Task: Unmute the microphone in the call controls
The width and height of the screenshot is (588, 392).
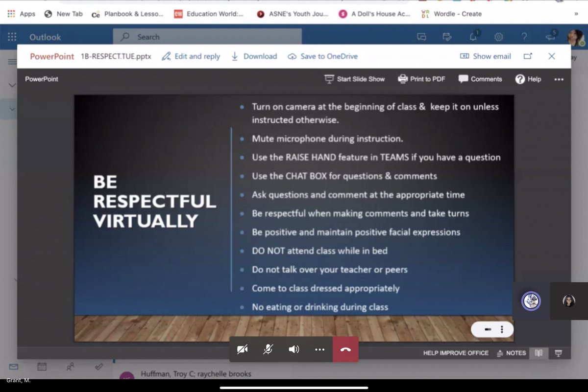Action: click(x=269, y=349)
